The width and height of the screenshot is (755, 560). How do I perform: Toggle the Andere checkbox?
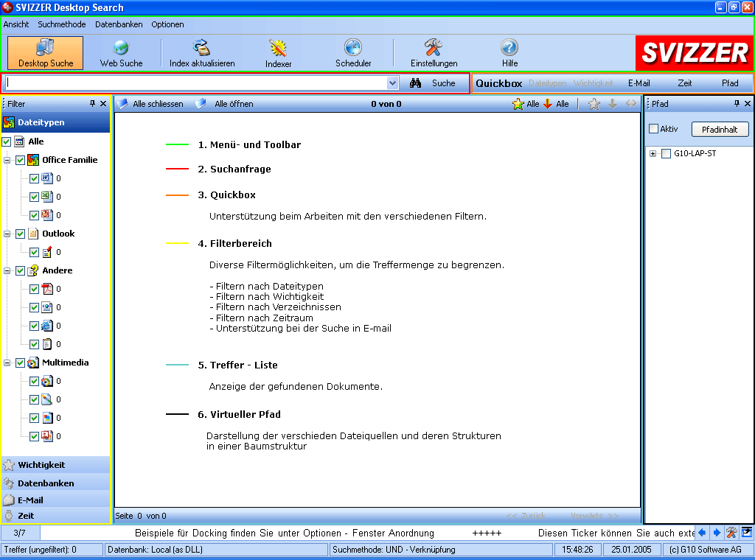pyautogui.click(x=20, y=270)
